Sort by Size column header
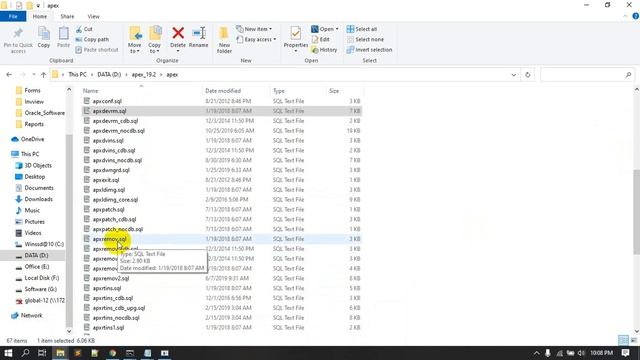The width and height of the screenshot is (640, 360). point(334,91)
